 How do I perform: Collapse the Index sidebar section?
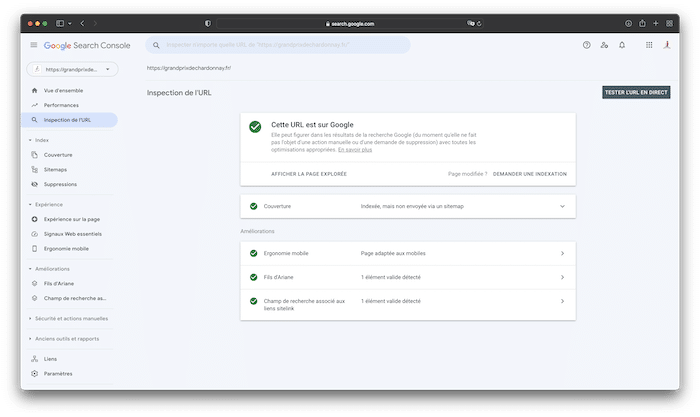click(x=29, y=140)
